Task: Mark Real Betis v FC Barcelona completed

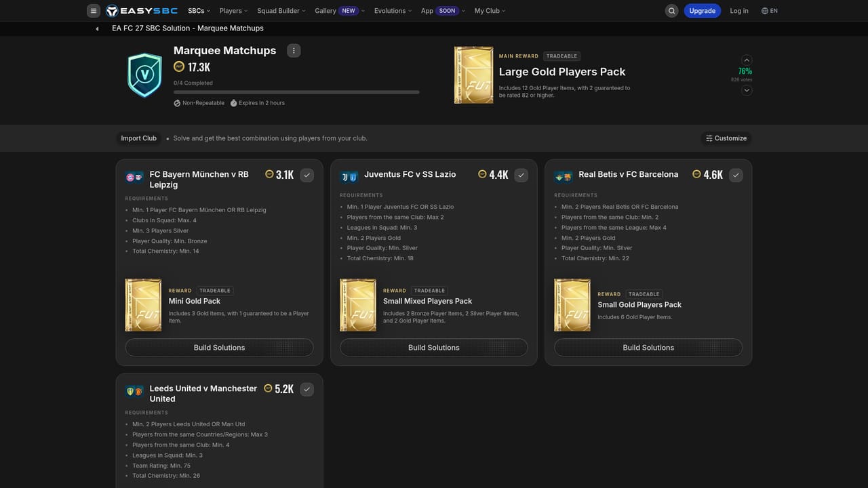Action: click(x=736, y=176)
